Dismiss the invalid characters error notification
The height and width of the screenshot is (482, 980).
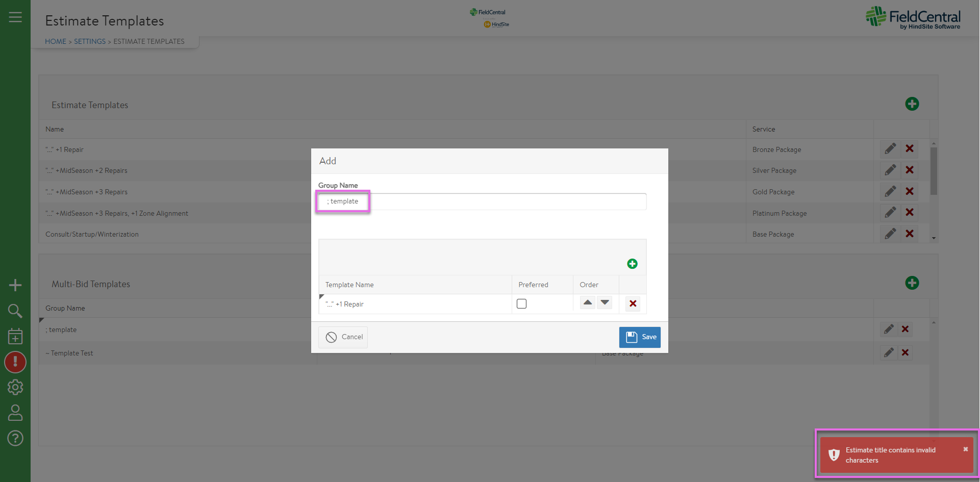[x=965, y=449]
